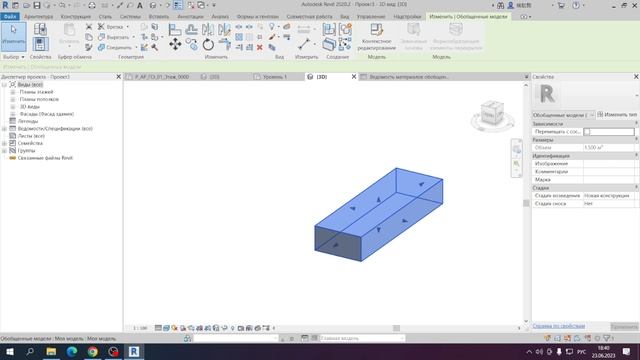Click the Thin Lines icon in quick access toolbar
Image resolution: width=640 pixels, height=360 pixels.
(x=178, y=5)
